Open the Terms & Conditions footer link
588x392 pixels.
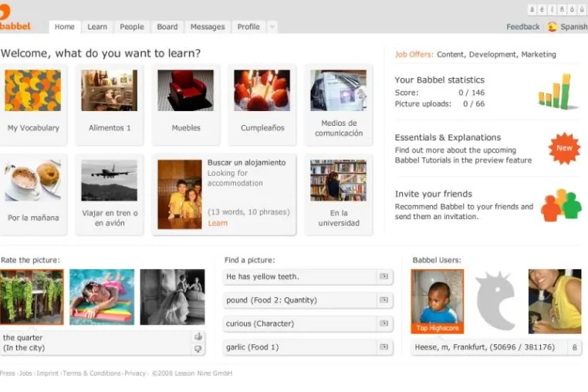[92, 373]
